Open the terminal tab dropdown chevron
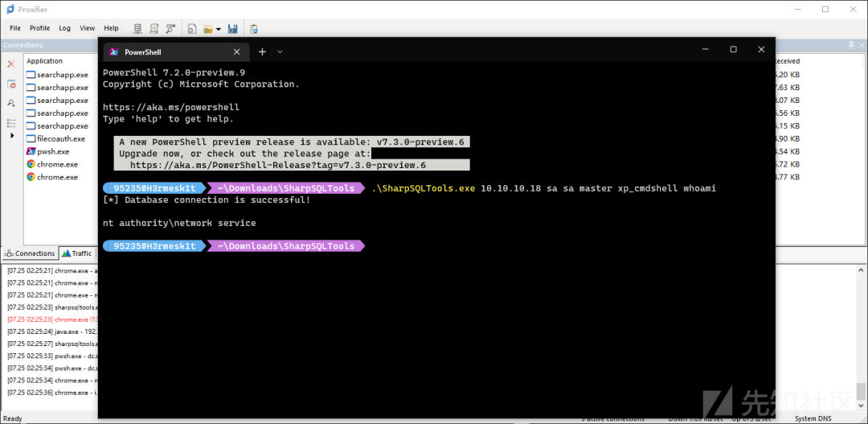 [280, 51]
